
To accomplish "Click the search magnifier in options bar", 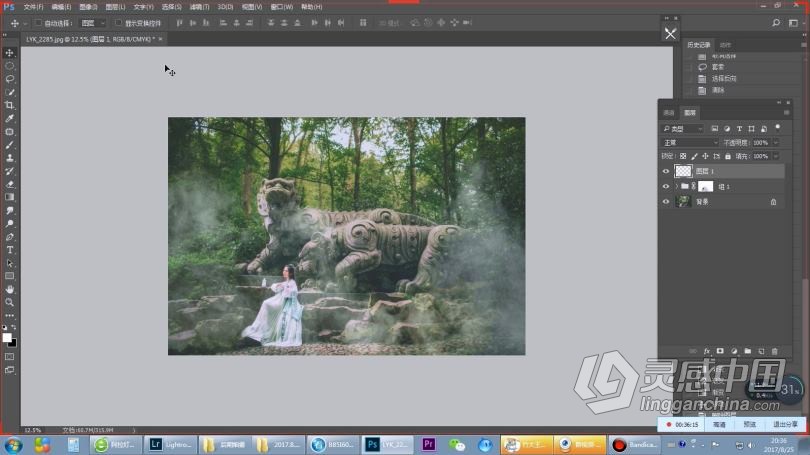I will point(776,23).
